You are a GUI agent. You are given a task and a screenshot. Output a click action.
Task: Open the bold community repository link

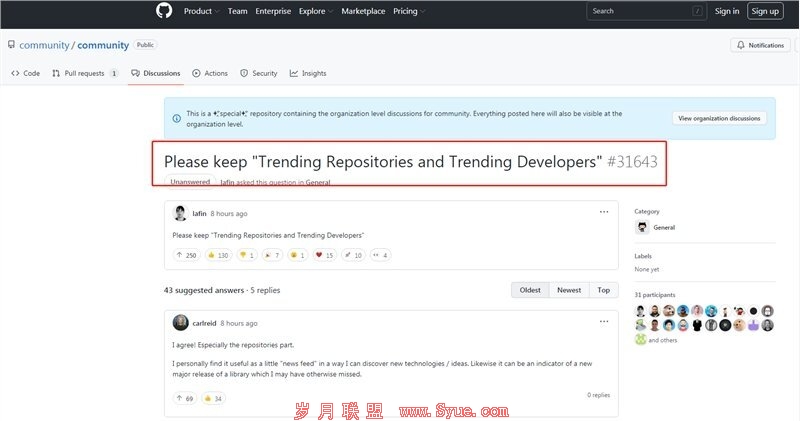103,45
